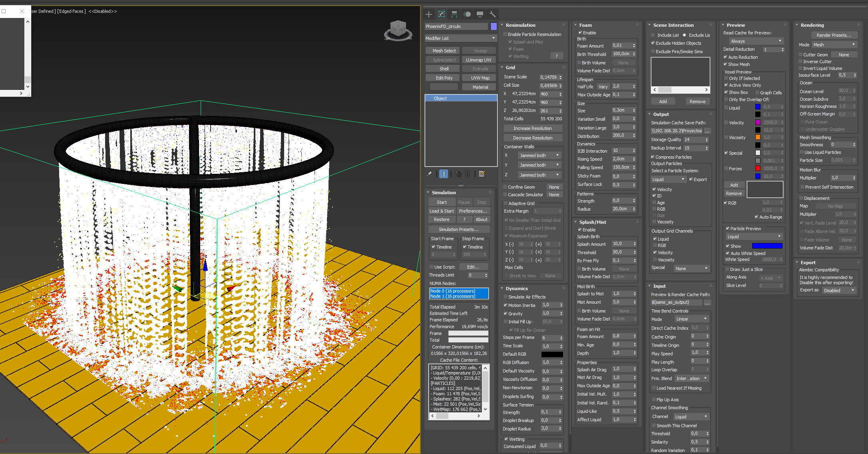868x454 pixels.
Task: Click Load & Start button
Action: pyautogui.click(x=442, y=211)
